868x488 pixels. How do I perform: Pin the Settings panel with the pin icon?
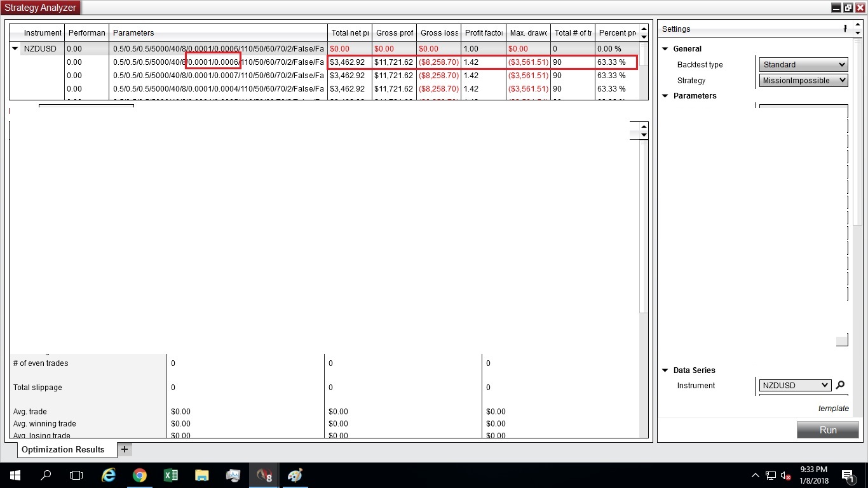[x=844, y=28]
